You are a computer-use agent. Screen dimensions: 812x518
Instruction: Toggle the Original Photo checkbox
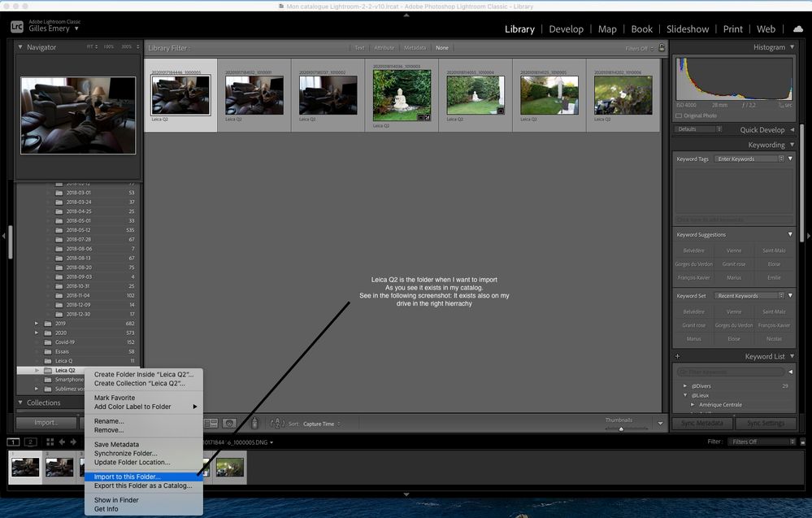click(x=679, y=116)
